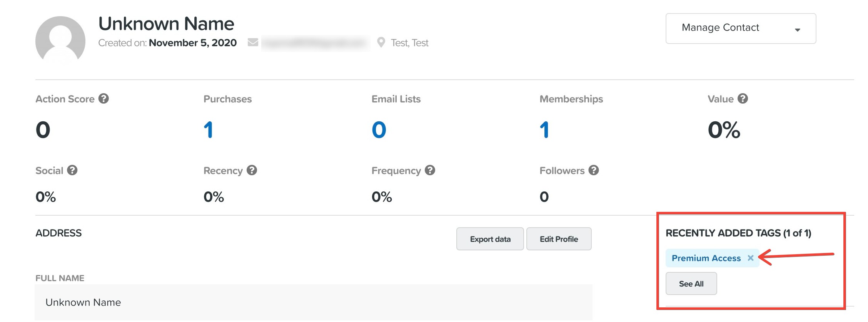Click the location pin icon

click(x=381, y=42)
